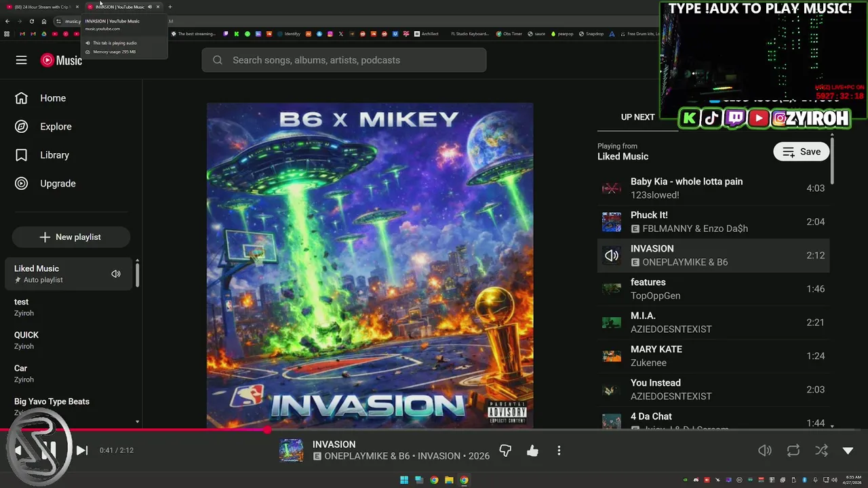Toggle shuffle

[821, 451]
